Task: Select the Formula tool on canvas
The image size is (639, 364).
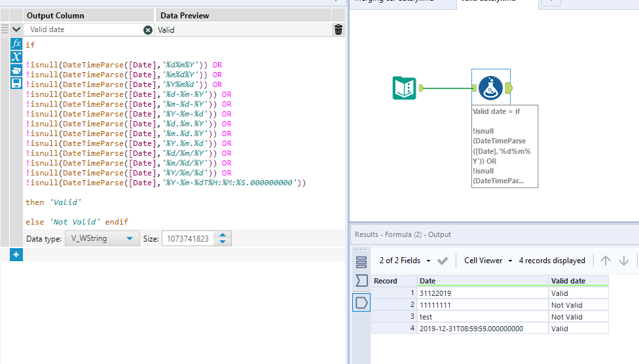Action: click(490, 88)
